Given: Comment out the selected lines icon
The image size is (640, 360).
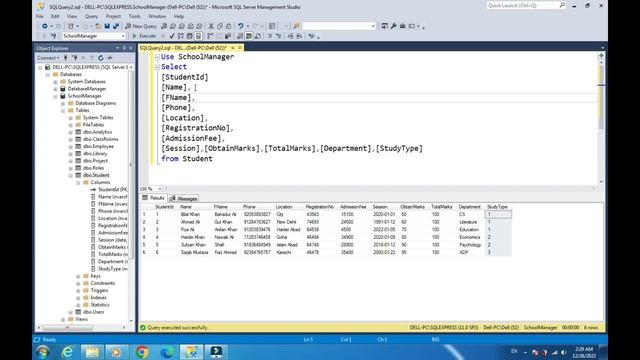Looking at the screenshot, I should pos(270,36).
